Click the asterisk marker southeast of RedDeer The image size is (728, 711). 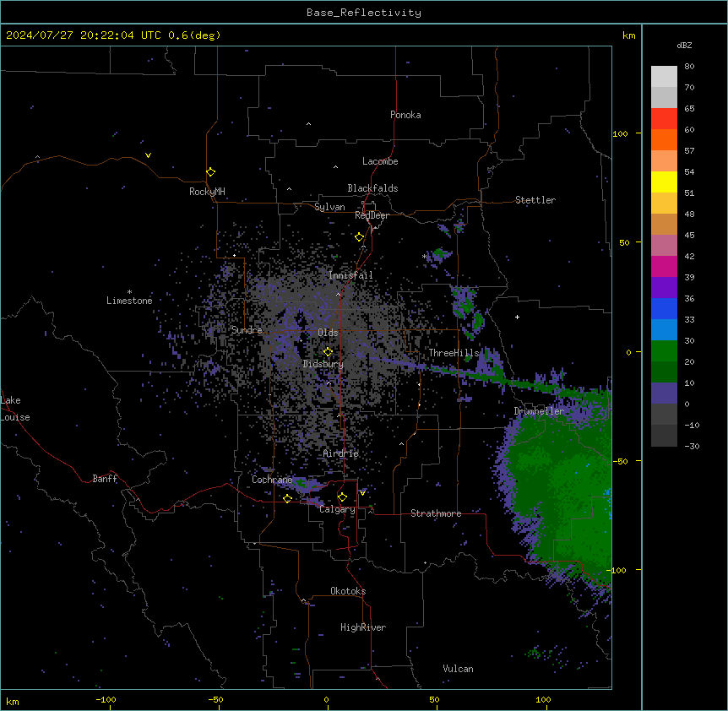(424, 256)
